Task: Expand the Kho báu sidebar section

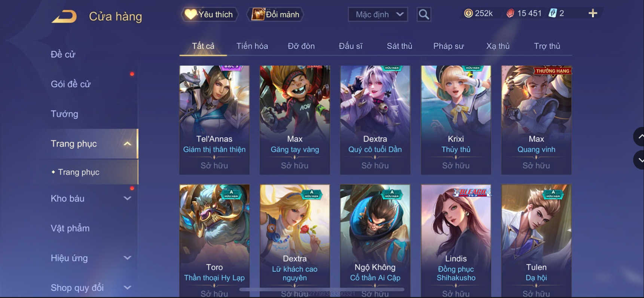Action: pos(127,198)
